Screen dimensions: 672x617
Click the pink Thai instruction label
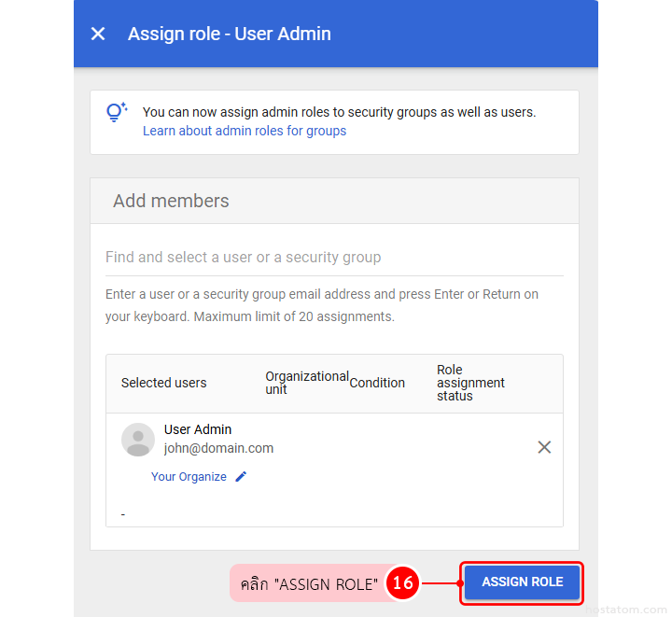coord(308,583)
